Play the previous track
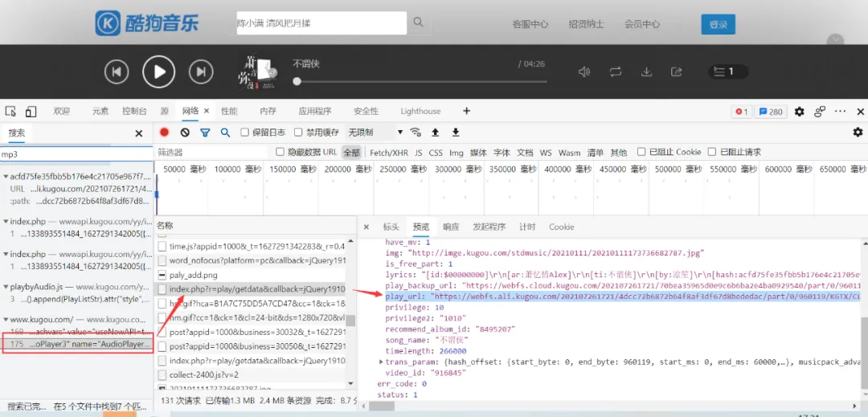 (x=117, y=72)
